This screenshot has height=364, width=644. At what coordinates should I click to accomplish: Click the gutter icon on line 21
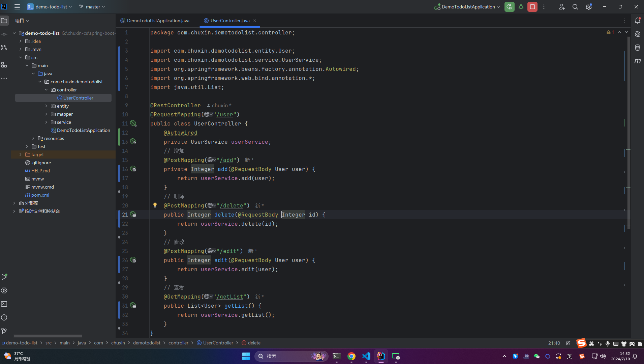133,215
